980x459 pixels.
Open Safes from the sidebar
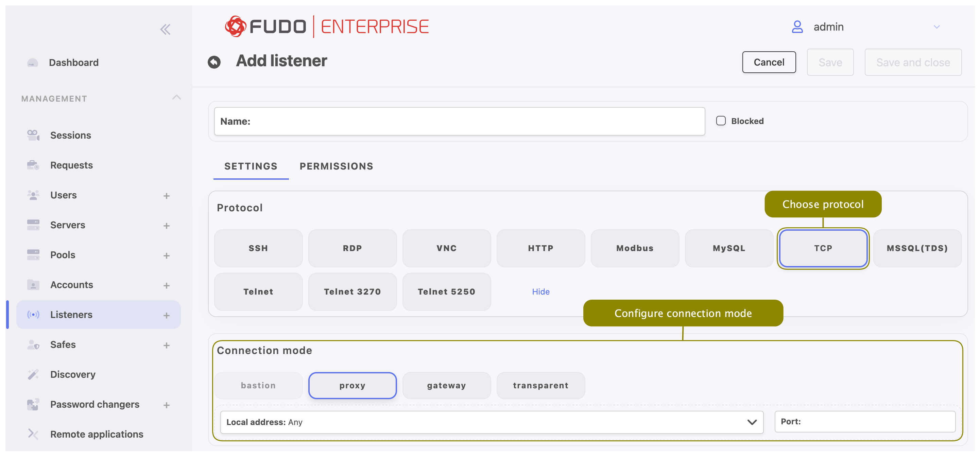tap(63, 345)
